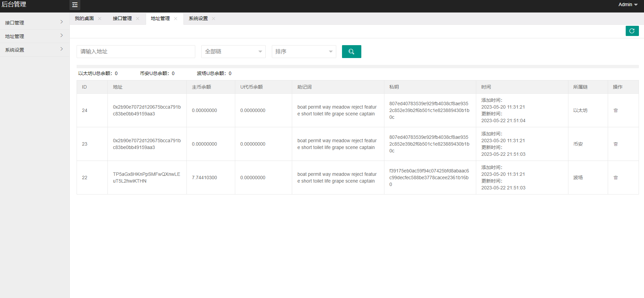Open the 排序 sort dropdown

304,52
